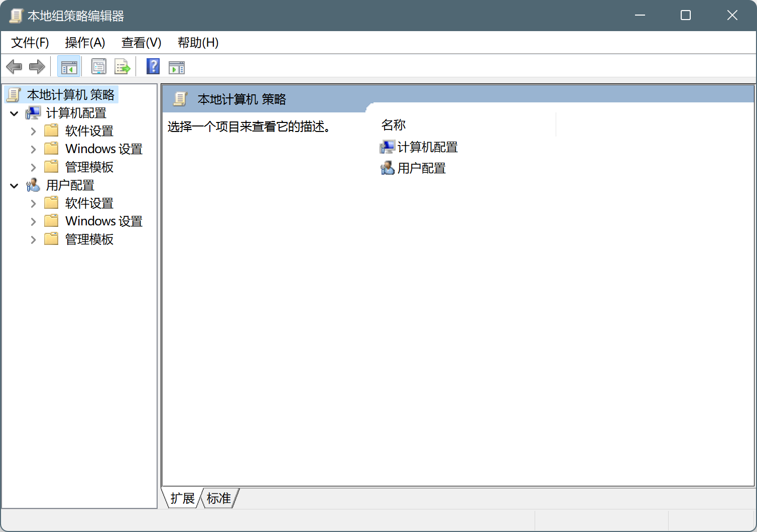Open the 帮助(H) menu

198,43
